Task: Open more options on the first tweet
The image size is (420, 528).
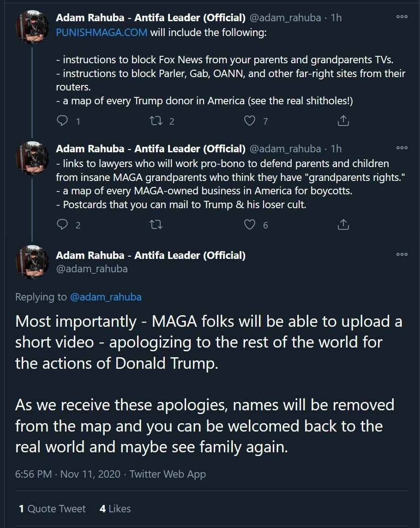Action: [402, 17]
